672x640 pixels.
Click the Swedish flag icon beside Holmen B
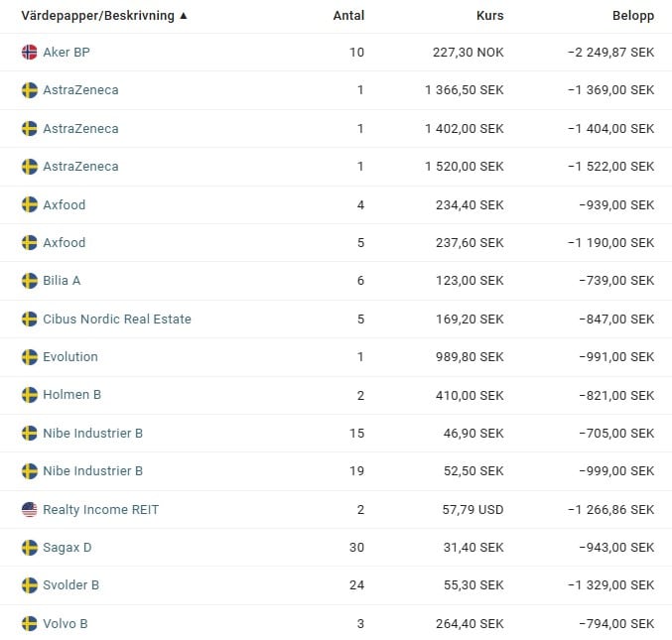pos(30,395)
